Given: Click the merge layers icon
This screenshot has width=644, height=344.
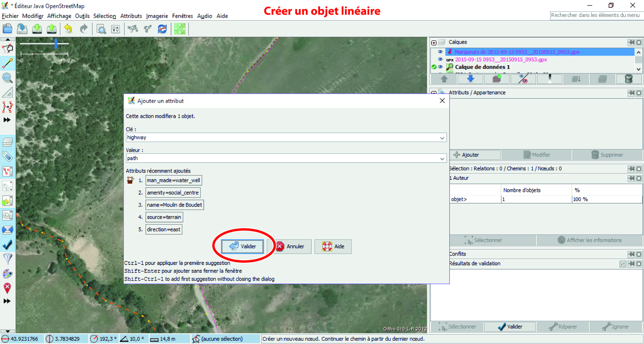Looking at the screenshot, I should coord(576,79).
